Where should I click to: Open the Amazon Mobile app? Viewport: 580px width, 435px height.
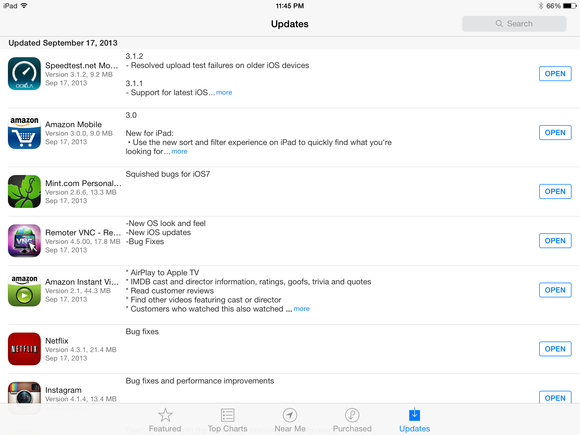pos(555,132)
